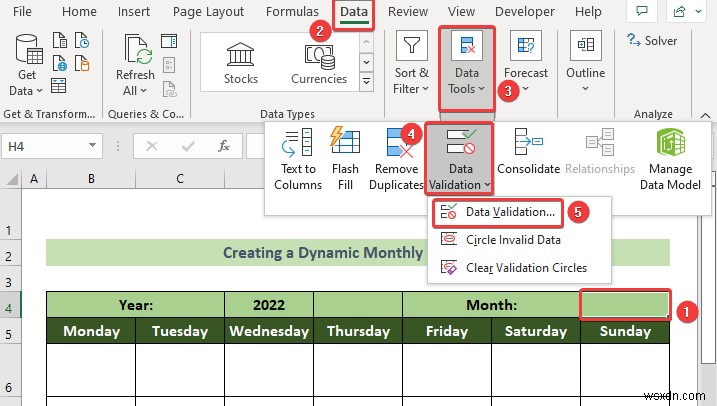Switch to the Home tab
The width and height of the screenshot is (717, 406).
[x=79, y=11]
